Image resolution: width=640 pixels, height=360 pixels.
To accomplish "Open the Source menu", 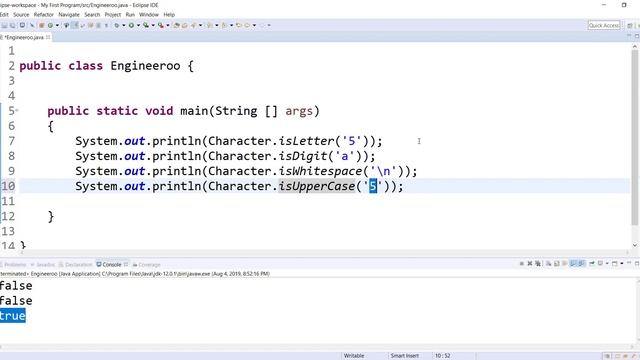I will pyautogui.click(x=21, y=15).
